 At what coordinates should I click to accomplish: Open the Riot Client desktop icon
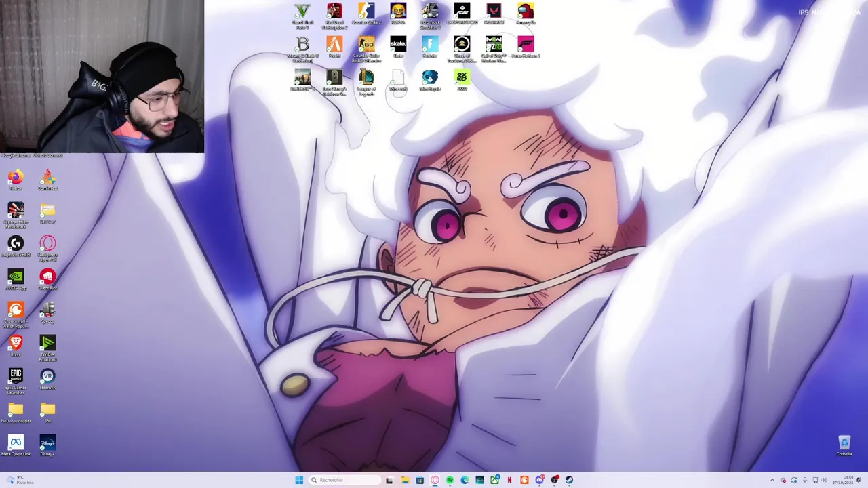47,280
